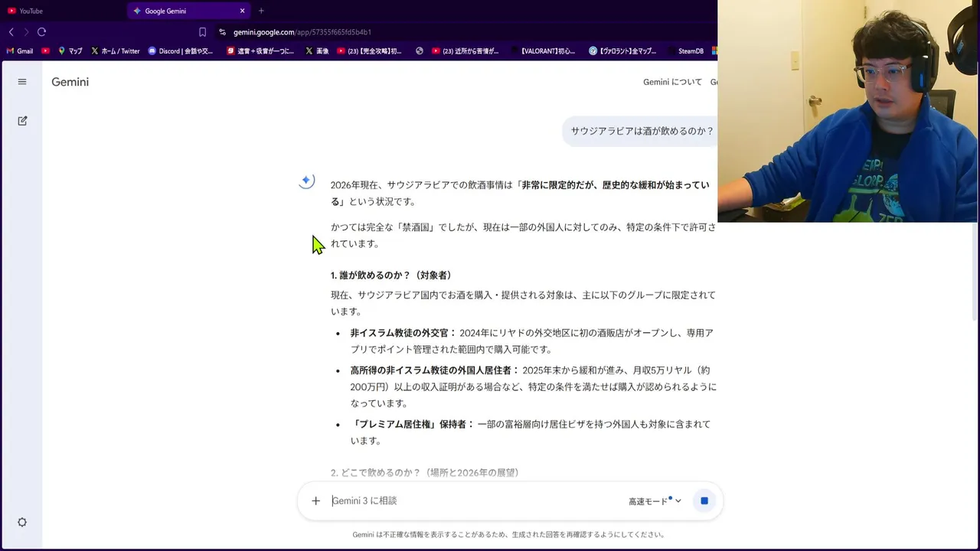Open YouTube icon bookmark next to Gmail
The image size is (980, 551).
click(46, 51)
